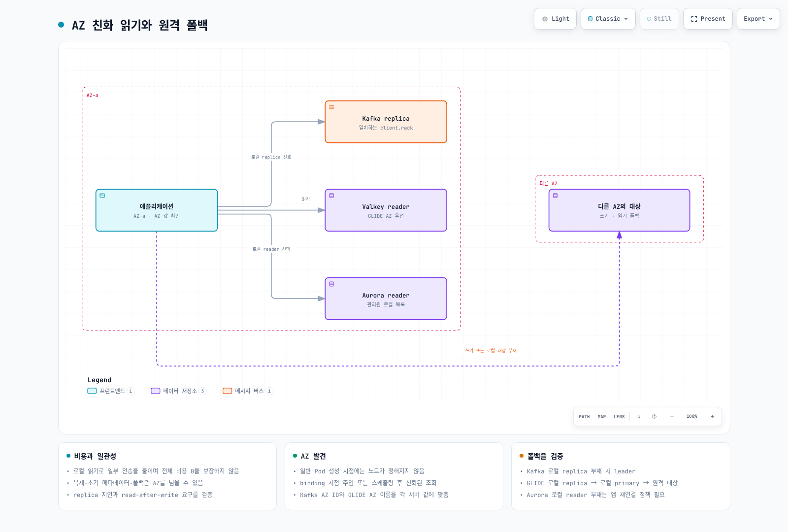Toggle the Still animation mode
This screenshot has height=532, width=788.
pos(659,19)
